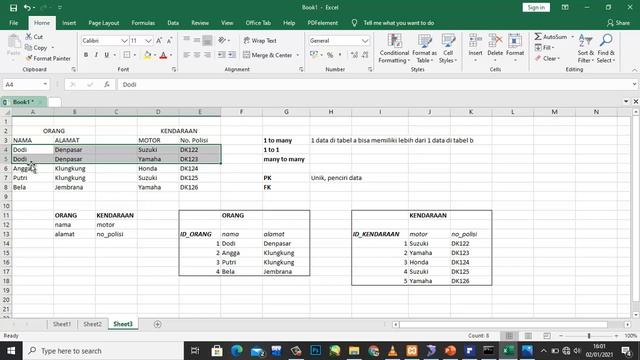Switch to the Page Layout tab

104,23
